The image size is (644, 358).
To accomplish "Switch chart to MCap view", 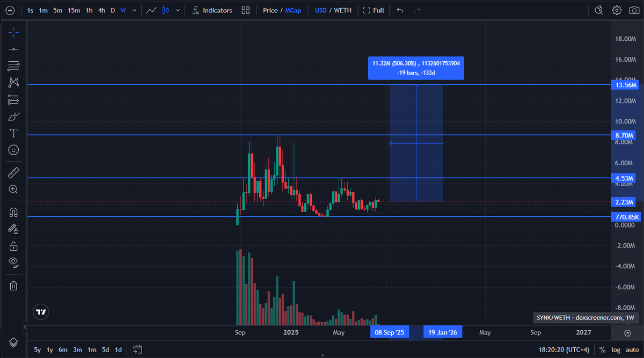I will (x=293, y=10).
